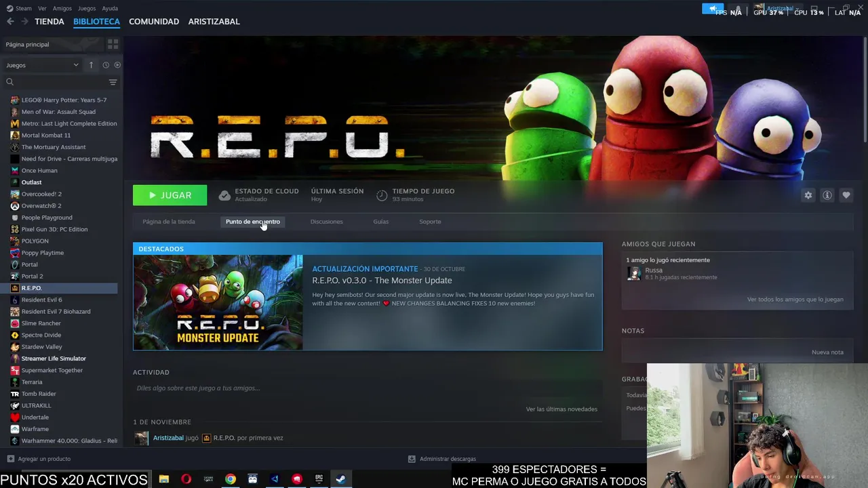Select Stardew Valley in the library

point(41,346)
